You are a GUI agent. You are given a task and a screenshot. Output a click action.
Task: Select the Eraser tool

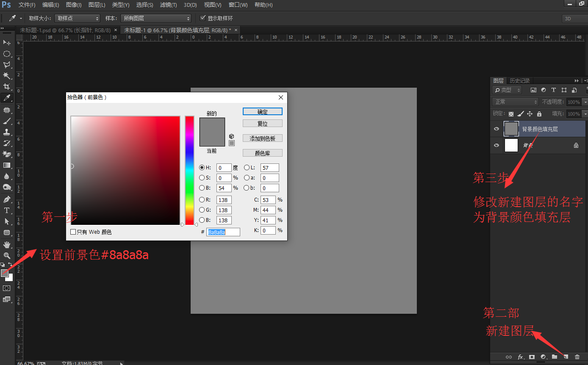pos(7,154)
